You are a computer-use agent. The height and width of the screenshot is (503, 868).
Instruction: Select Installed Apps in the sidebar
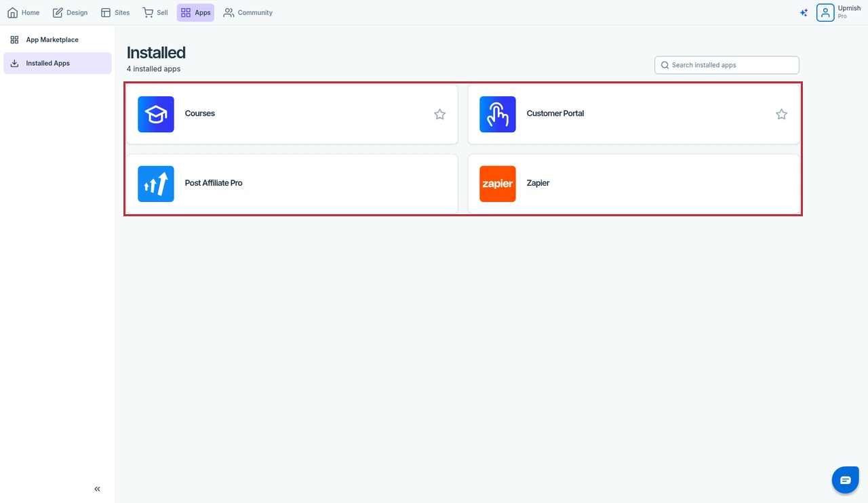[58, 63]
